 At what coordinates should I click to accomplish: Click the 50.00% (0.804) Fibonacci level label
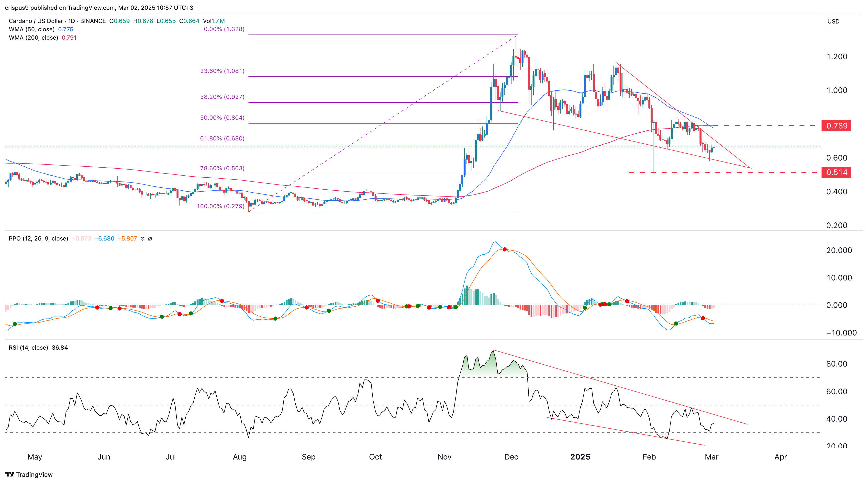pyautogui.click(x=222, y=117)
